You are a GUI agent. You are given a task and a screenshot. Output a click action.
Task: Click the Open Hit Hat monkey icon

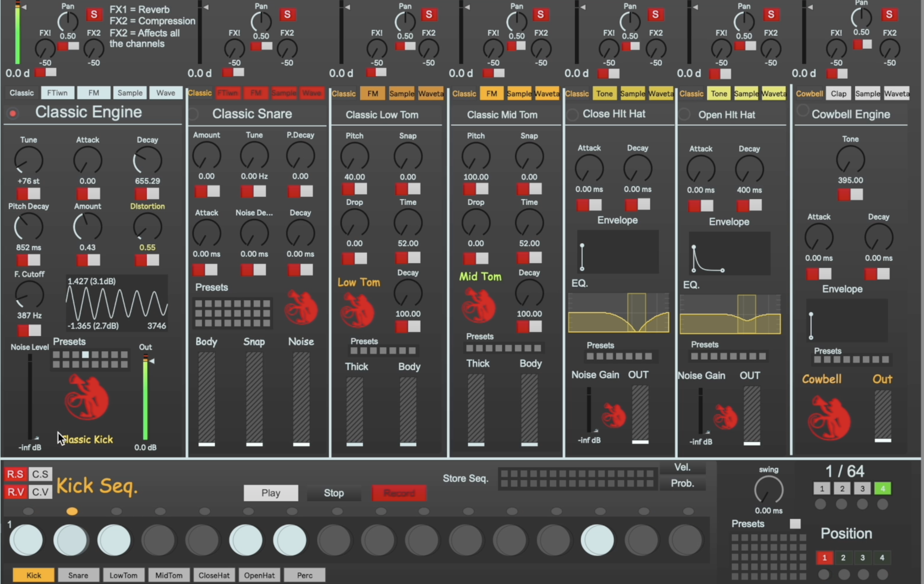[725, 417]
